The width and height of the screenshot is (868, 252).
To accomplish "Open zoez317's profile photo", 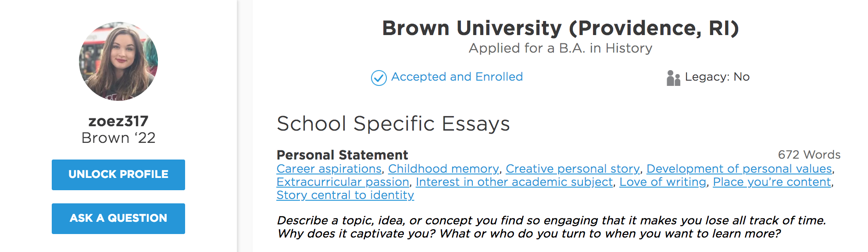I will click(118, 61).
